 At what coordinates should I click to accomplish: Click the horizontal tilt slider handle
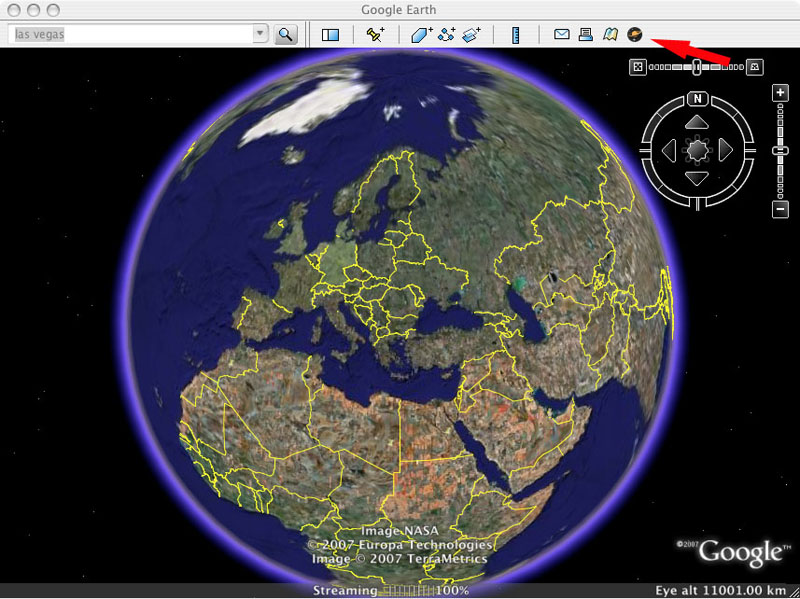696,67
